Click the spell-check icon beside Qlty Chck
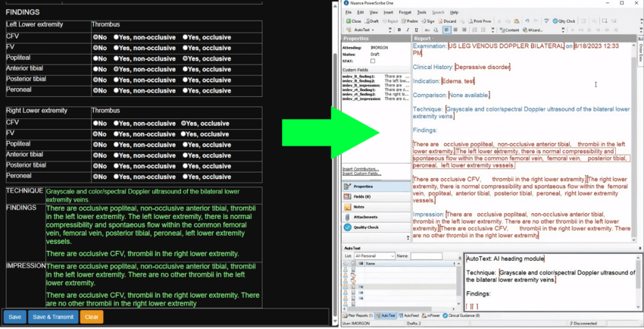The width and height of the screenshot is (644, 329). (546, 21)
